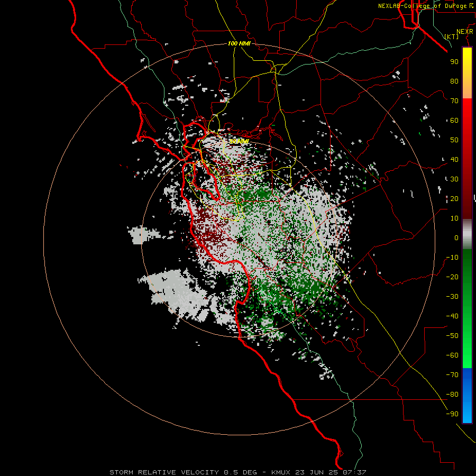Click the "100 NMI" range ring label

click(x=239, y=43)
